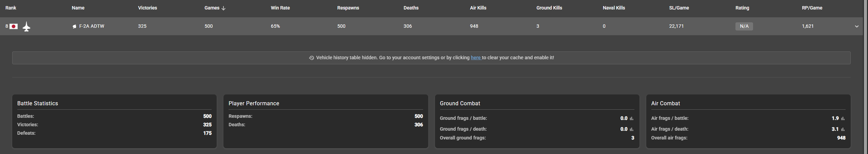Image resolution: width=868 pixels, height=154 pixels.
Task: Click the N/A rating badge
Action: coord(744,26)
